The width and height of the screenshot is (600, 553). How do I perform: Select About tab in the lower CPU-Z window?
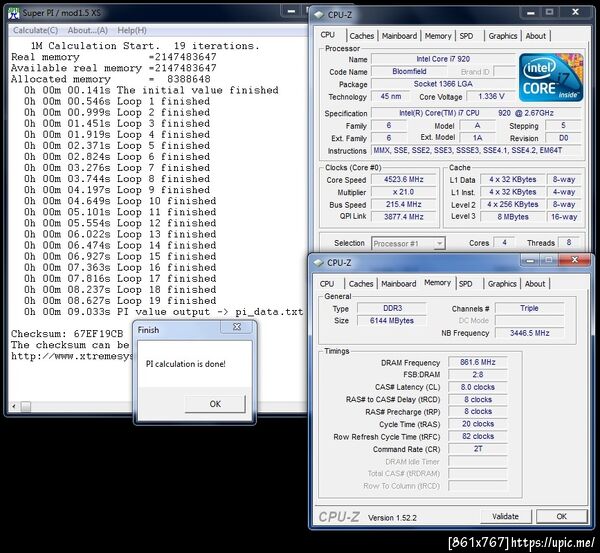535,284
